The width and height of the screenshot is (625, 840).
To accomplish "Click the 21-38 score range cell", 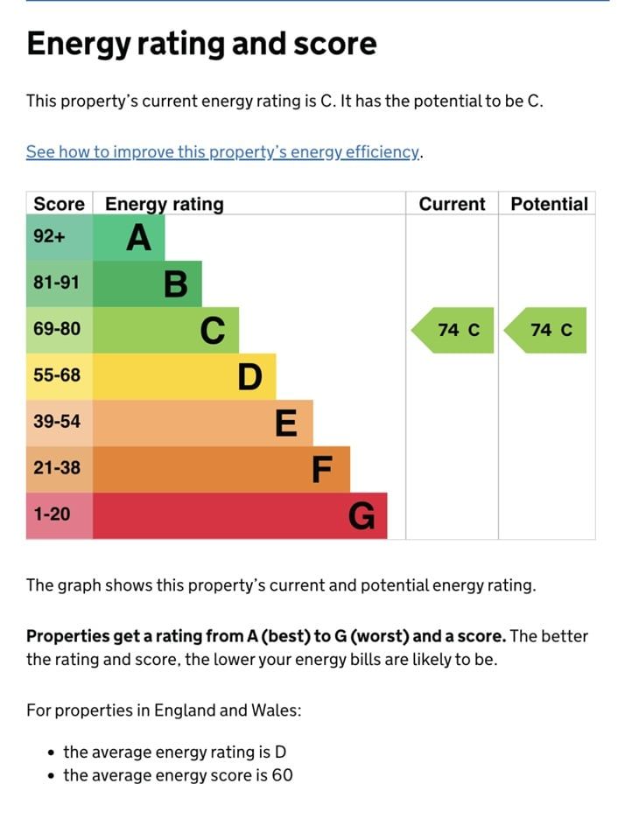I will [x=59, y=469].
